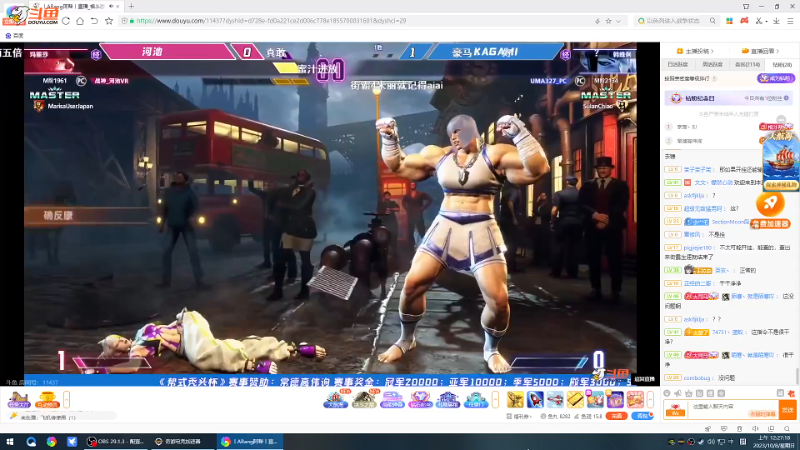Send the blue rocket gift
Image resolution: width=800 pixels, height=450 pixels.
click(x=535, y=399)
